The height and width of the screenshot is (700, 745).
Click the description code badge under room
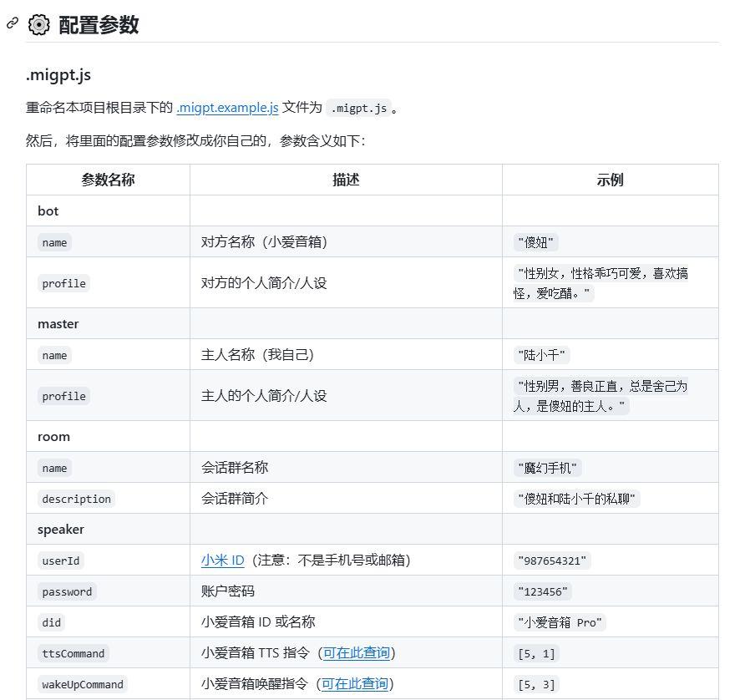(76, 498)
